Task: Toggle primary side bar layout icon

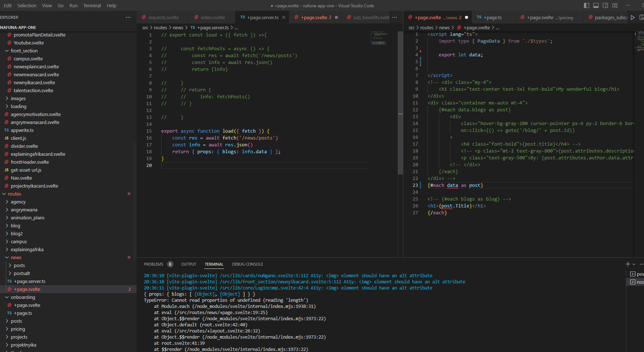Action: pos(587,5)
